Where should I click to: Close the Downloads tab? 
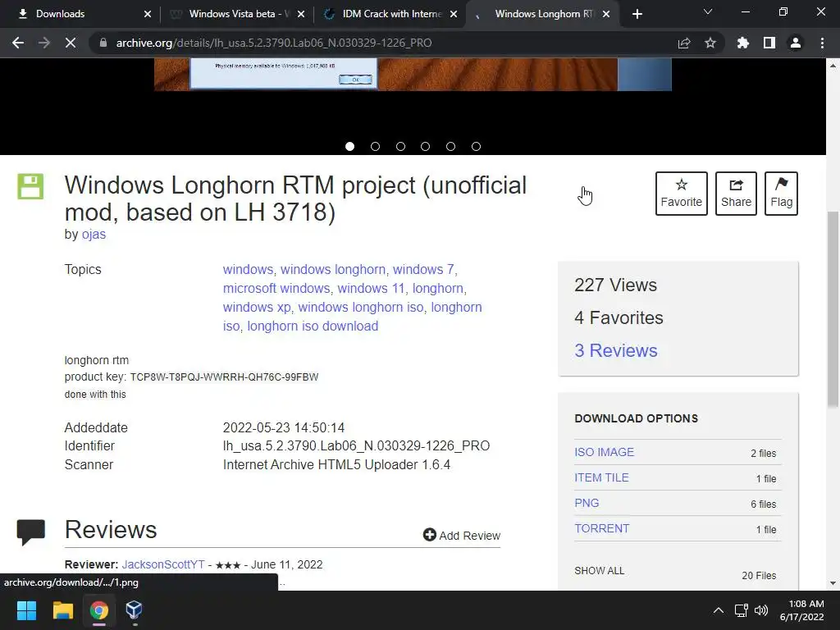coord(148,14)
